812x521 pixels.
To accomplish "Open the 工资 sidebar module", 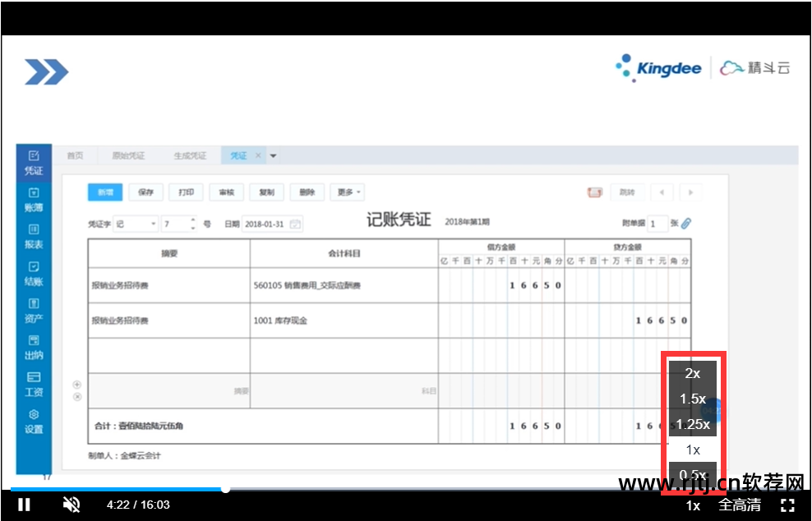I will (x=34, y=385).
